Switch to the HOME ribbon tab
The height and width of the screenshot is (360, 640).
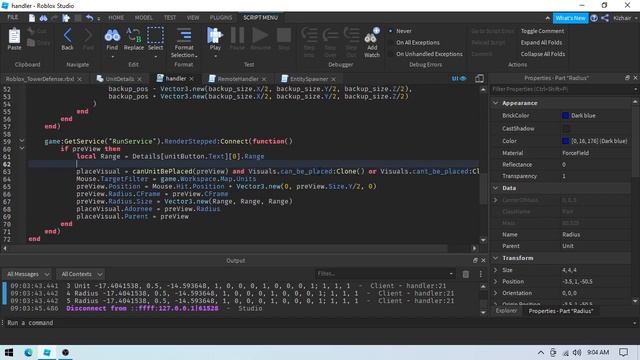coord(116,18)
